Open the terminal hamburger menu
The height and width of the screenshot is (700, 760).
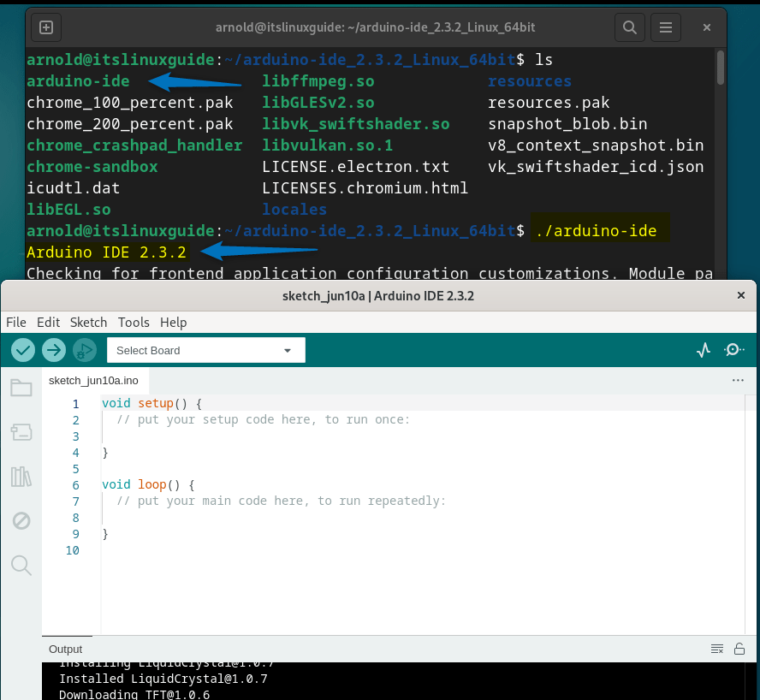(x=665, y=27)
